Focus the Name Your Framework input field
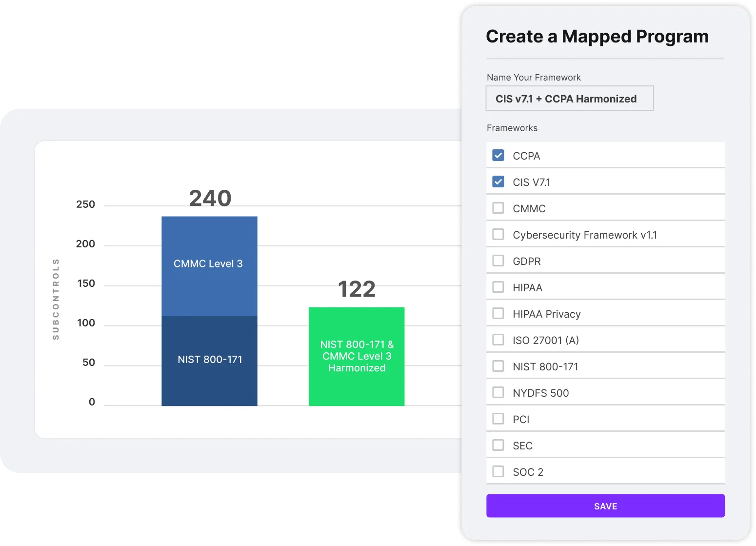756x546 pixels. point(570,99)
